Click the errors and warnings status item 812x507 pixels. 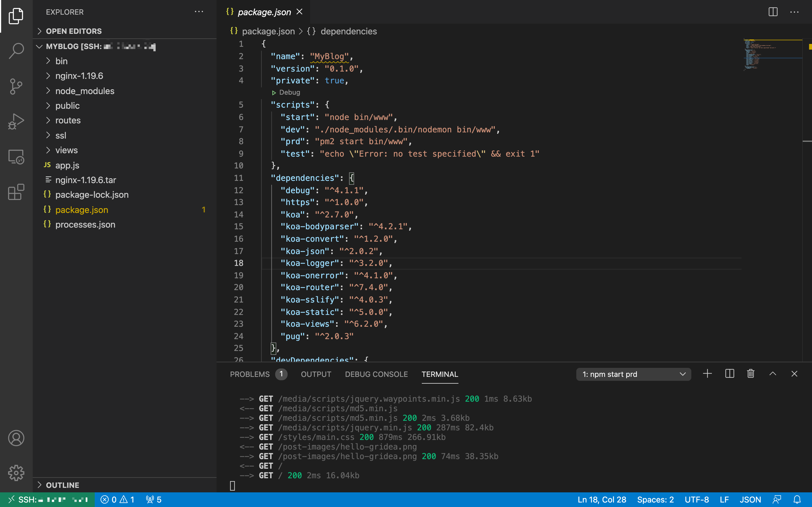(118, 500)
